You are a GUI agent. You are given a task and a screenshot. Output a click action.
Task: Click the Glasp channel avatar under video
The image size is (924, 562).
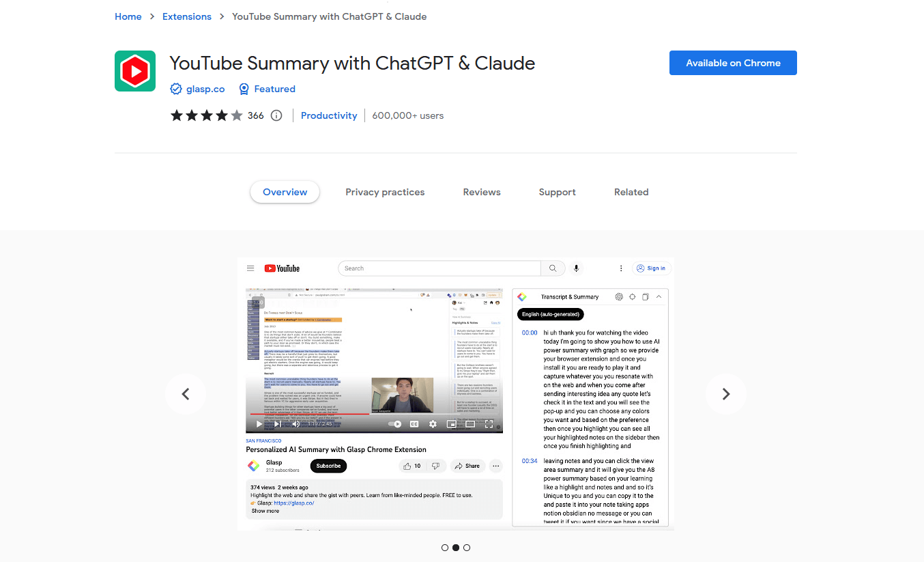(253, 466)
